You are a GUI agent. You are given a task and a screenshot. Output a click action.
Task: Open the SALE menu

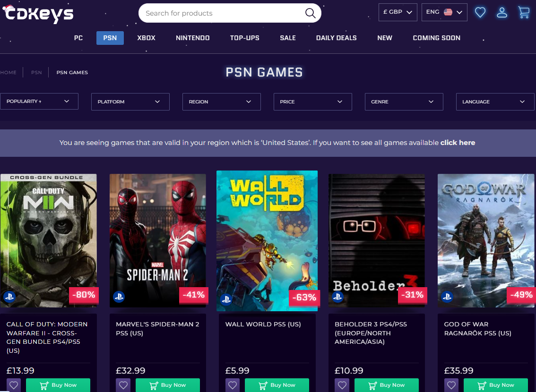pos(288,38)
